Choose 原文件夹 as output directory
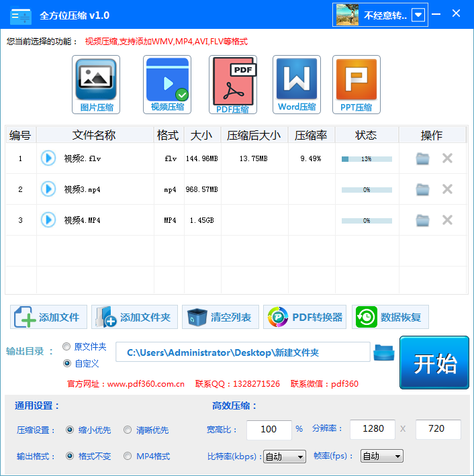This screenshot has width=474, height=476. [x=67, y=346]
